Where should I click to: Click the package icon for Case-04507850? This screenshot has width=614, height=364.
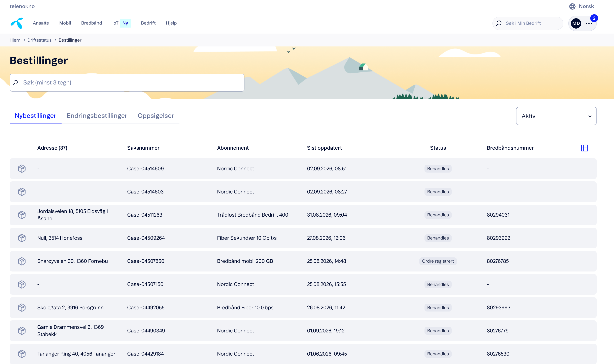pos(22,261)
